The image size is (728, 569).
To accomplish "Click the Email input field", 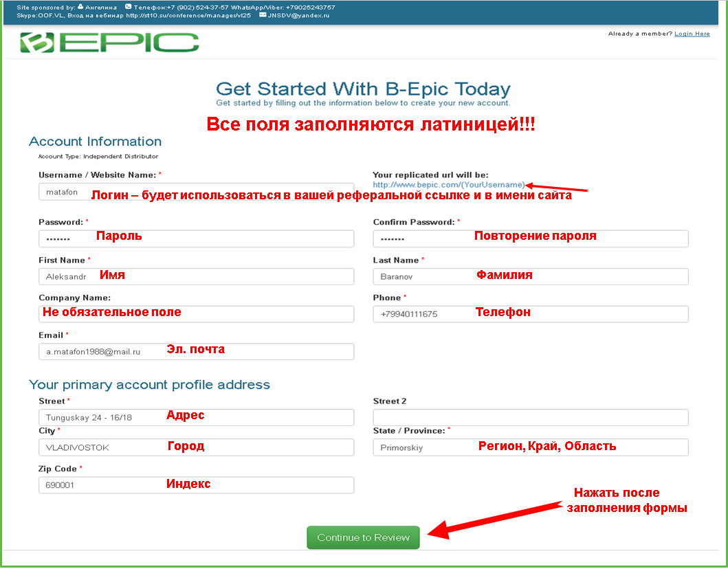I will pos(196,352).
